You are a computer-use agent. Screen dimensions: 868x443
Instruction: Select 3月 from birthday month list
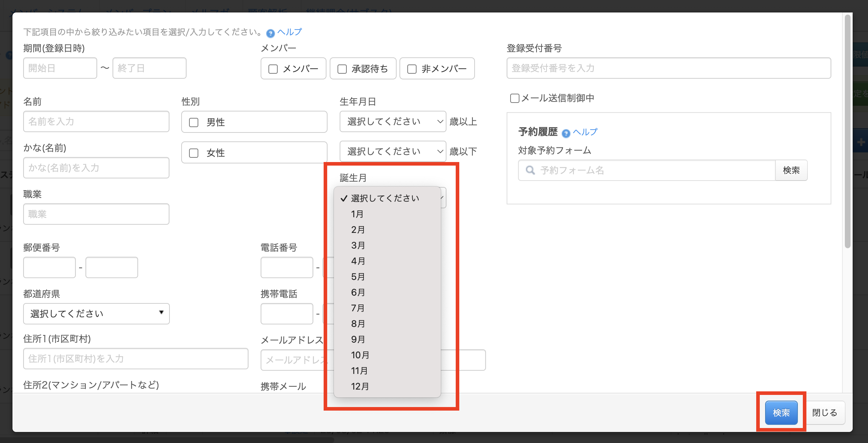coord(358,245)
